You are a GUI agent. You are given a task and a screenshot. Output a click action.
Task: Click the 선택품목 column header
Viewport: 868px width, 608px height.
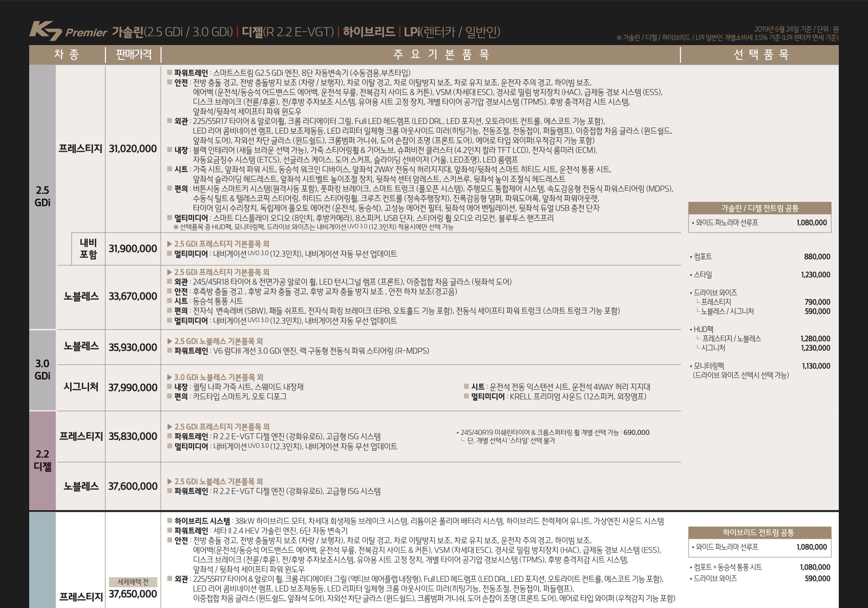(x=761, y=54)
